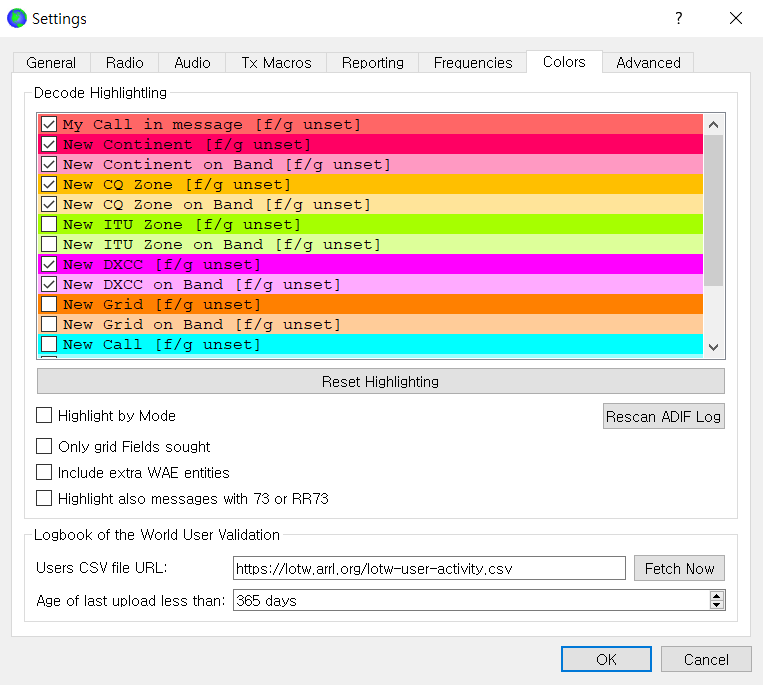The image size is (763, 685).
Task: Open the Radio tab
Action: 125,63
